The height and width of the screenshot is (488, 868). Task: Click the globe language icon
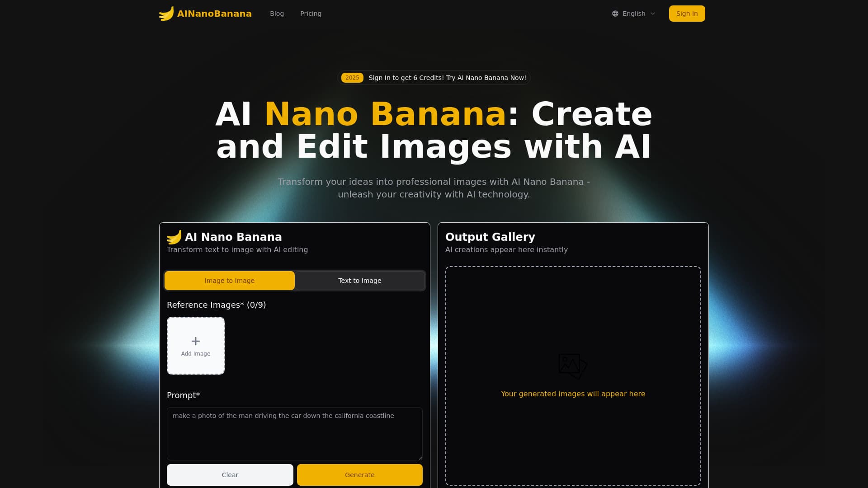(x=615, y=14)
